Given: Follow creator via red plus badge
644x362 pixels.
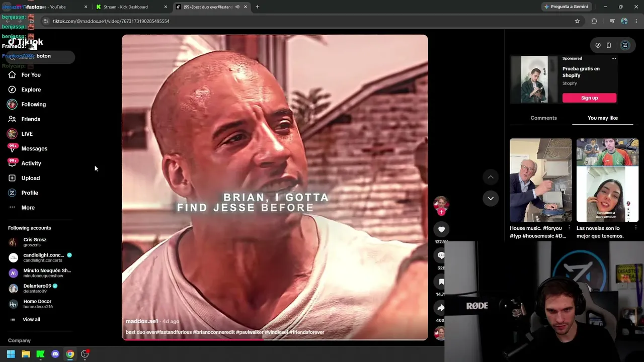Looking at the screenshot, I should 441,212.
